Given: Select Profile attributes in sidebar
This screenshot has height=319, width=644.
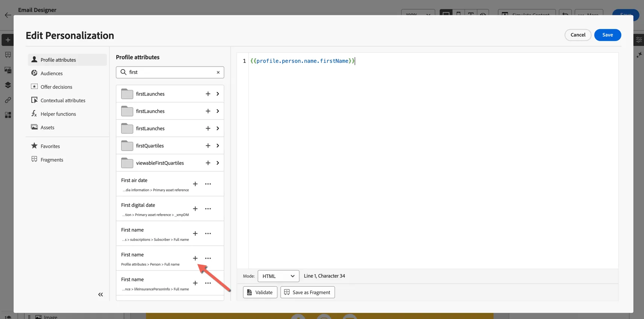Looking at the screenshot, I should tap(67, 60).
